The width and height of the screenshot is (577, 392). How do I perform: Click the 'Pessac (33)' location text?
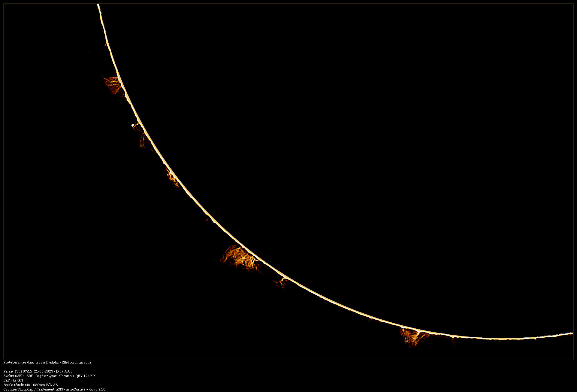tap(12, 371)
